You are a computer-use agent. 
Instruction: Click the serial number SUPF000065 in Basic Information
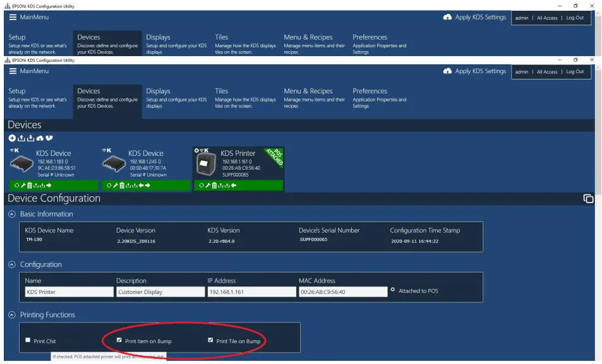pos(313,239)
